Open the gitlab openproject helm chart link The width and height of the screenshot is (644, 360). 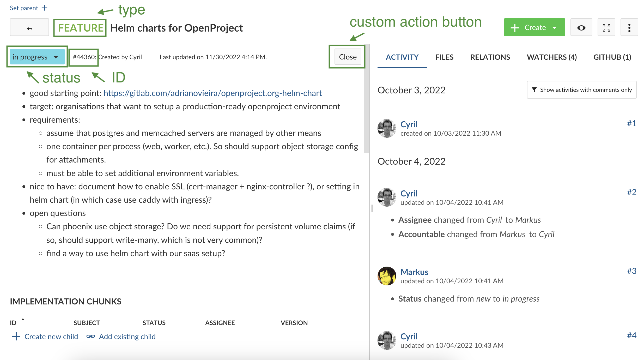212,93
